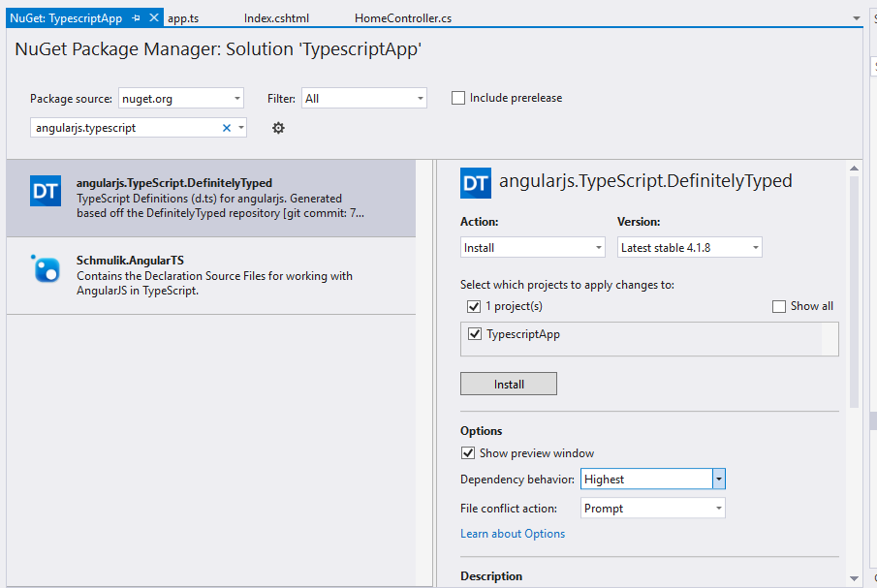This screenshot has width=877, height=588.
Task: Close the NuGet TypescriptApp tab
Action: coord(154,18)
